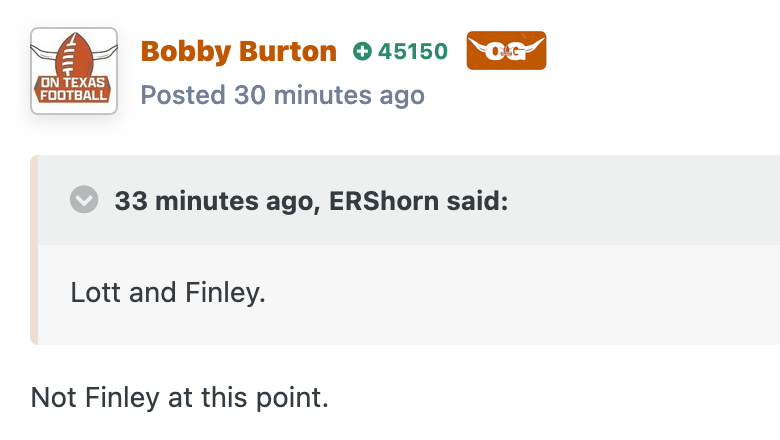780x440 pixels.
Task: Click the word "Posted" under the username
Action: (x=183, y=95)
